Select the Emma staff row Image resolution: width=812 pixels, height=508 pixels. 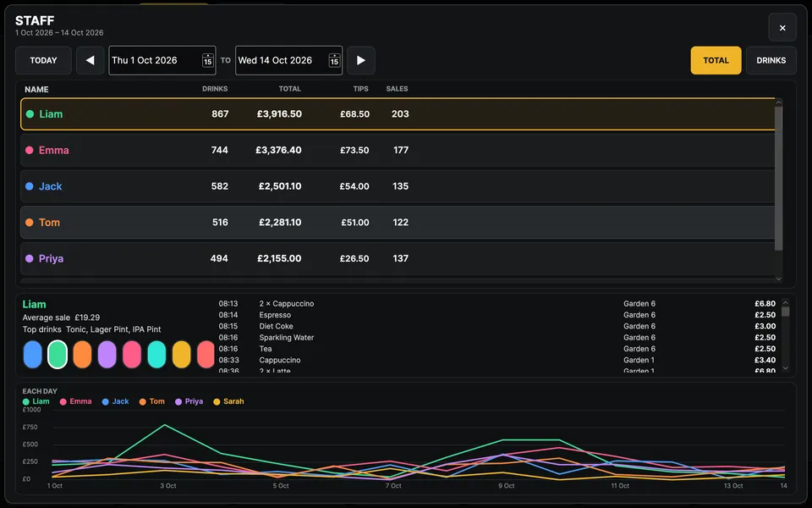398,150
